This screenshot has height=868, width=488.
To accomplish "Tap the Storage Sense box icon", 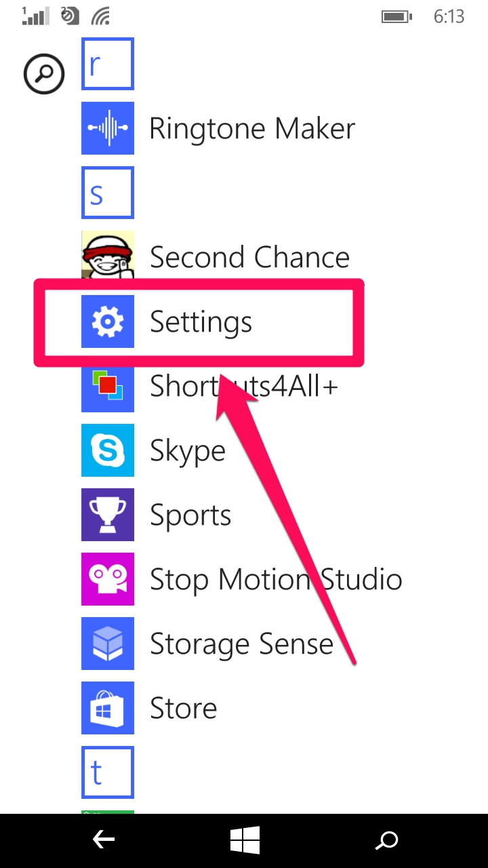I will (108, 644).
